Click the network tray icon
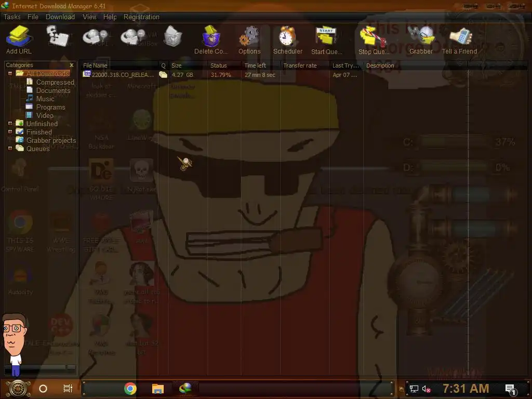Screen dimensions: 532x399 pos(414,389)
